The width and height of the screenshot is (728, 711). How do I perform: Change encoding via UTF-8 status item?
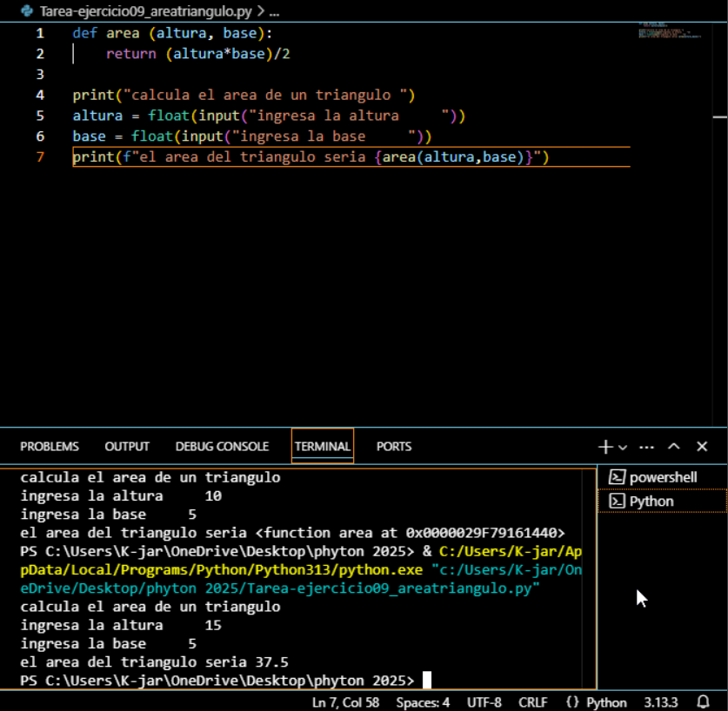click(x=484, y=702)
